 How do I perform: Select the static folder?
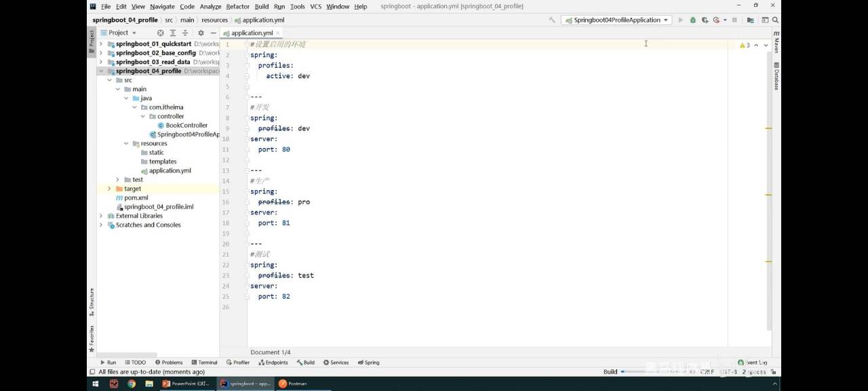click(x=152, y=153)
